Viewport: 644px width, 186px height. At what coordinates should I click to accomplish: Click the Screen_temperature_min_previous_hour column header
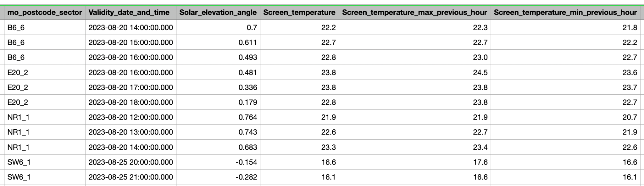pos(565,13)
